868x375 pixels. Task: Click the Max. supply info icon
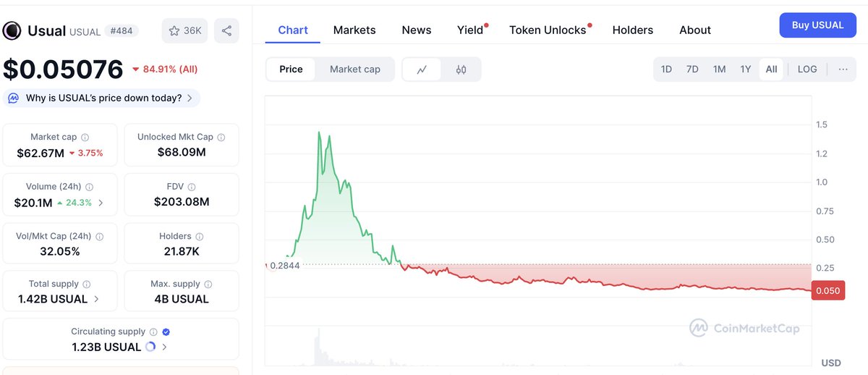(x=208, y=285)
